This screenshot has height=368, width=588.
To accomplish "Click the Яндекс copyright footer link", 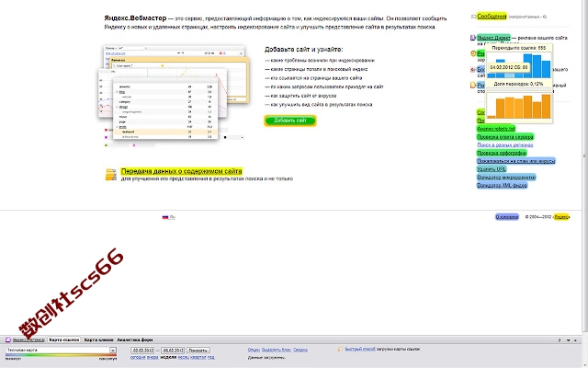I will (561, 217).
